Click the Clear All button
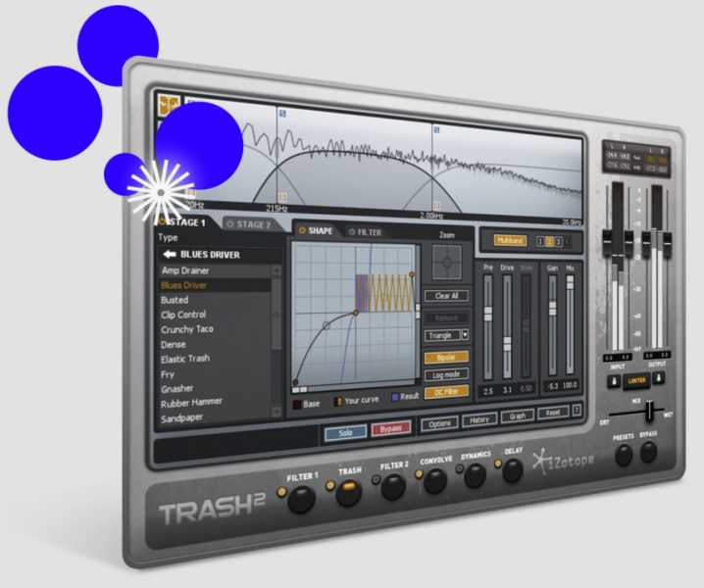This screenshot has width=704, height=588. pyautogui.click(x=446, y=295)
